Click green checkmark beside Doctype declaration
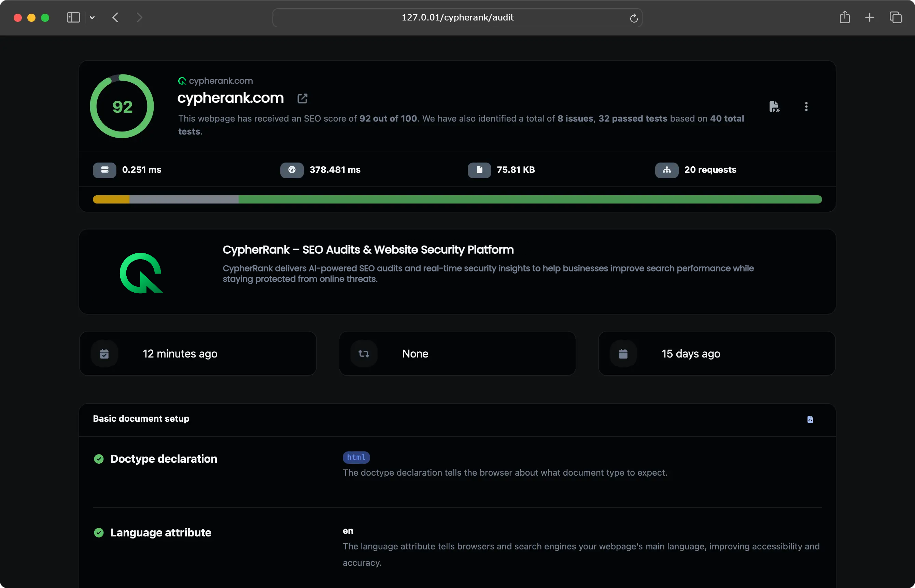 click(x=98, y=459)
